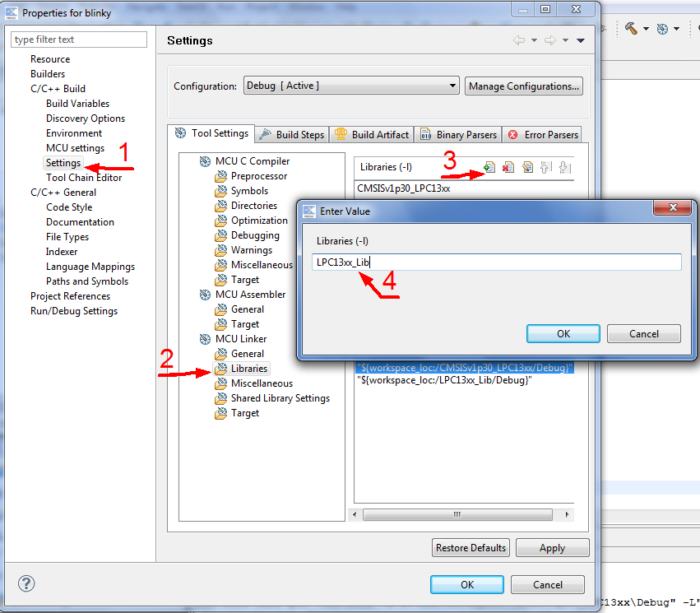Switch to the Binary Parsers tab
Viewport: 700px width, 613px height.
point(458,134)
